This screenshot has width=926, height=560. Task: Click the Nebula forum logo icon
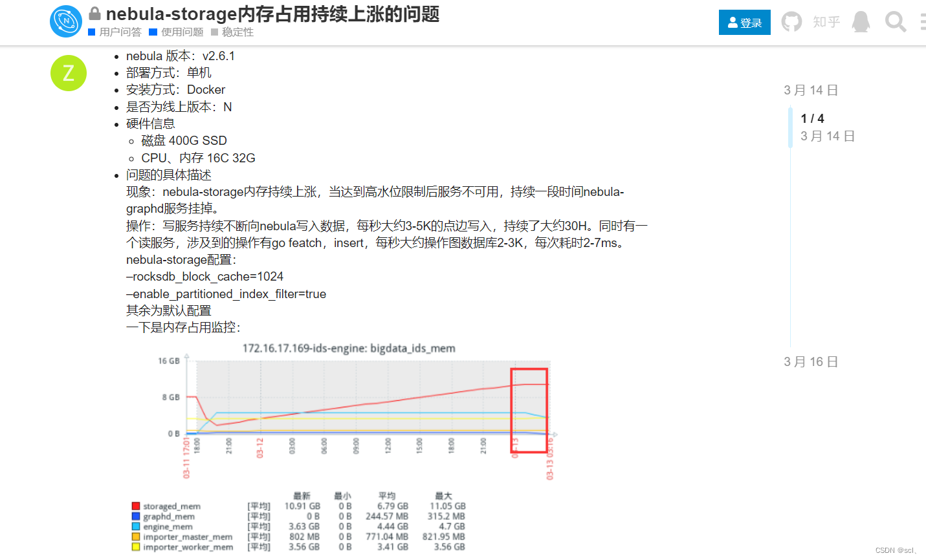[x=66, y=21]
